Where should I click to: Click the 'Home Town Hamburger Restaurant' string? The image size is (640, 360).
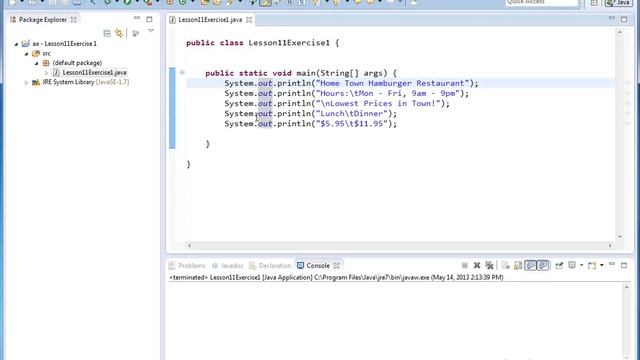(392, 83)
